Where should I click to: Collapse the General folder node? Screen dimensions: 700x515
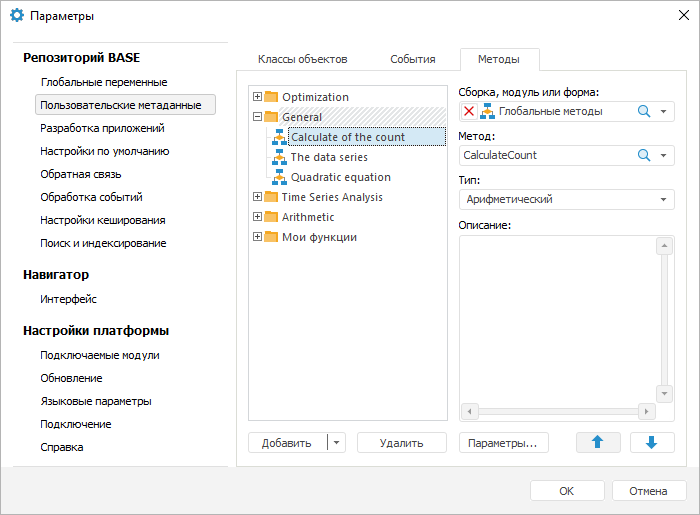point(257,117)
